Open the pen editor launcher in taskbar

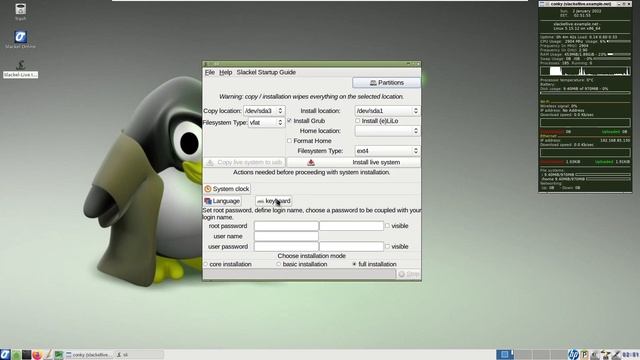point(48,355)
